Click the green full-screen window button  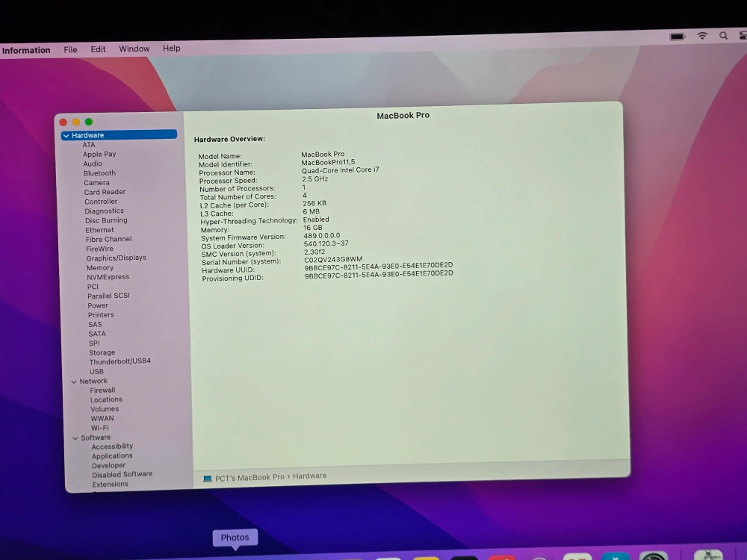(x=89, y=122)
